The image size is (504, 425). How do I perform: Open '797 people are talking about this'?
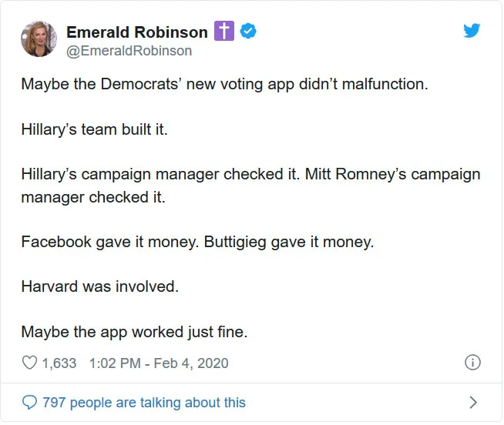[x=144, y=402]
